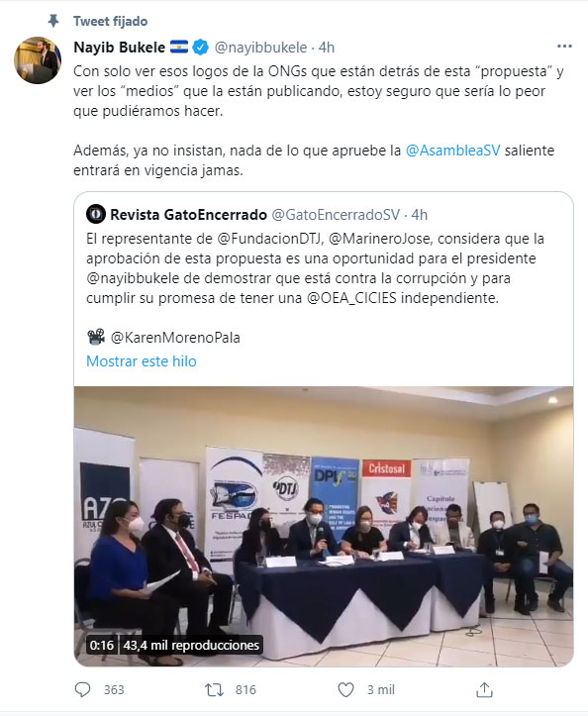Click the blue verified badge
Image resolution: width=588 pixels, height=716 pixels.
point(200,47)
